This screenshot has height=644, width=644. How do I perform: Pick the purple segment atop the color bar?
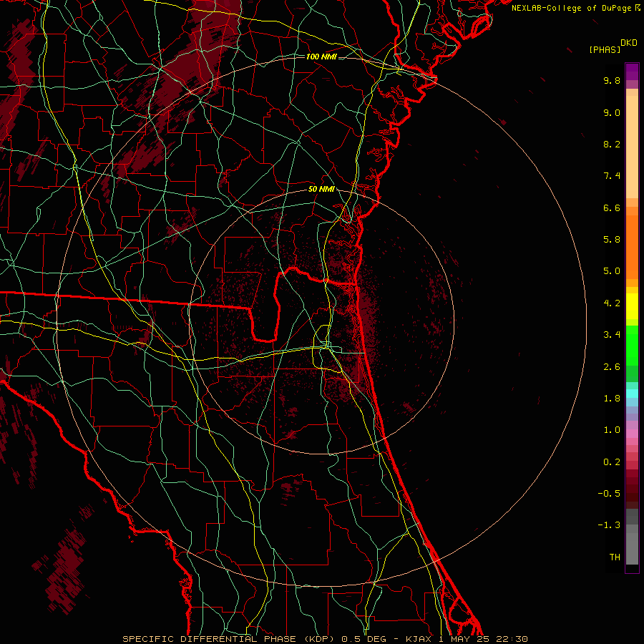coord(632,72)
